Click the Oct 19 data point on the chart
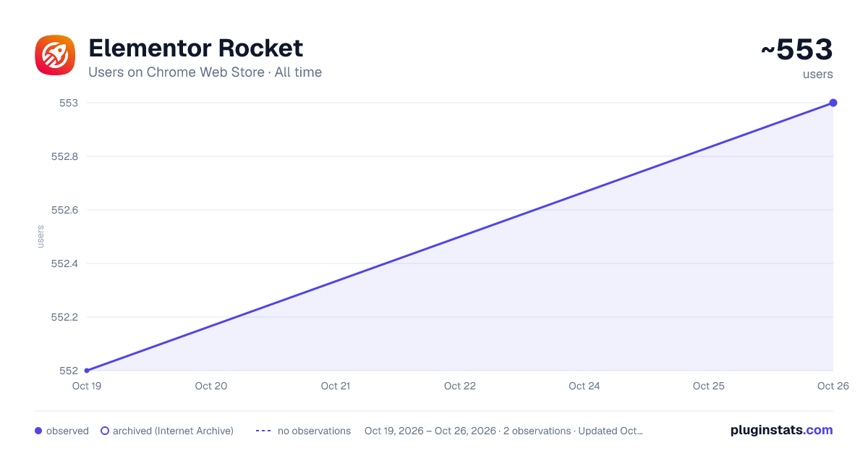 point(87,371)
